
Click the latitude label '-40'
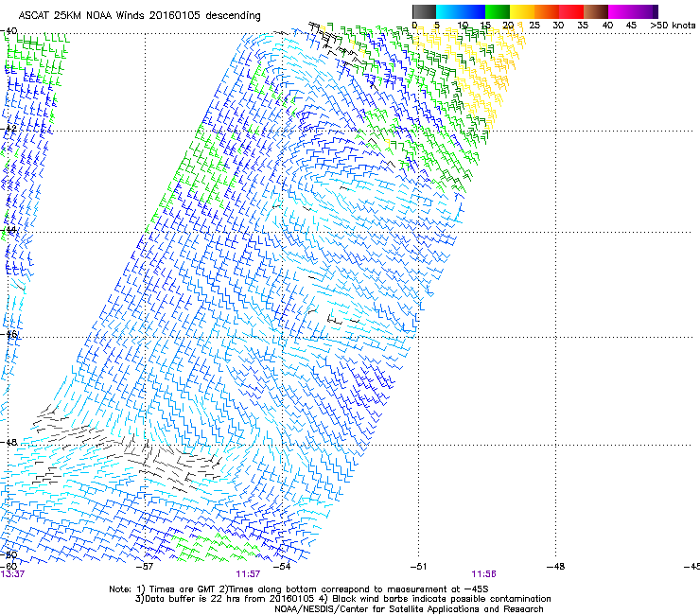pos(9,31)
